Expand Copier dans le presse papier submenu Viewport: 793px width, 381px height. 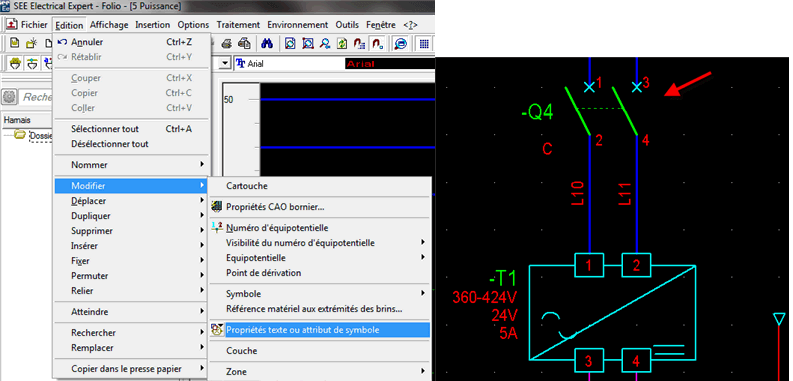point(131,369)
